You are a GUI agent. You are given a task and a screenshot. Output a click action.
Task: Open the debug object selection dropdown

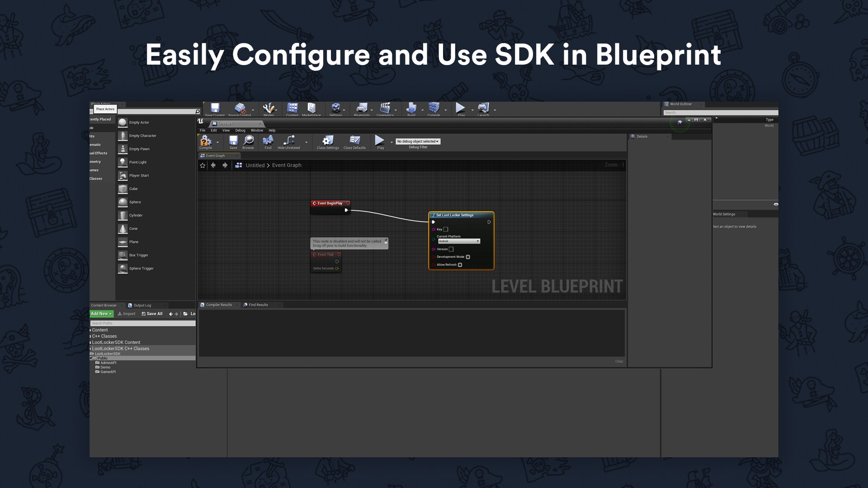point(418,141)
